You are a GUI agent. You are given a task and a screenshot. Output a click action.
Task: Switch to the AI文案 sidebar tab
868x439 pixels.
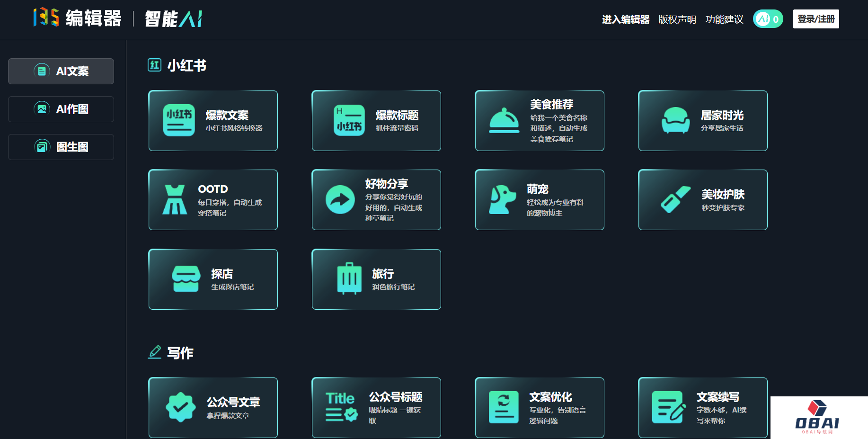tap(61, 71)
